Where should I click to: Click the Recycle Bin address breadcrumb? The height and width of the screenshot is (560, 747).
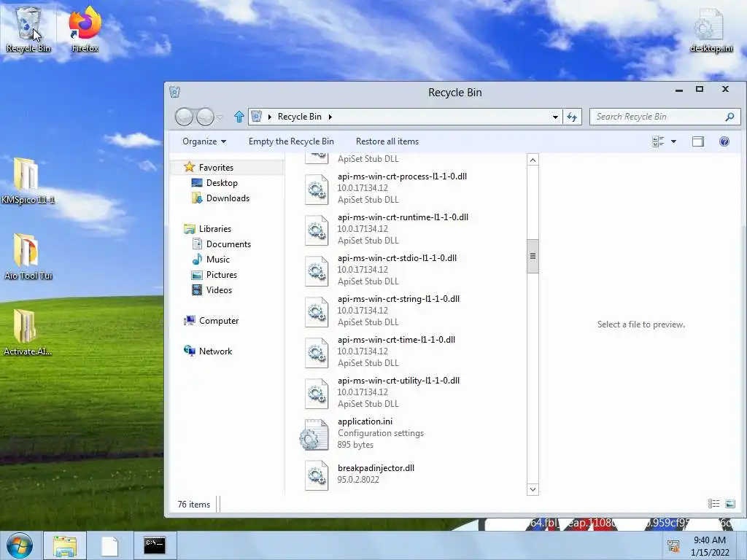click(x=300, y=117)
